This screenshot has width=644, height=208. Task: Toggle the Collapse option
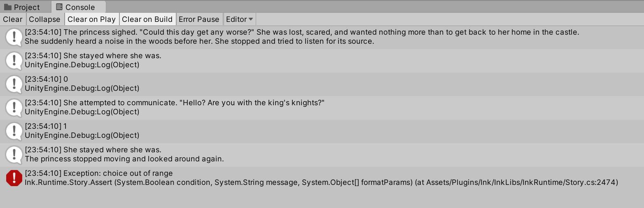44,19
